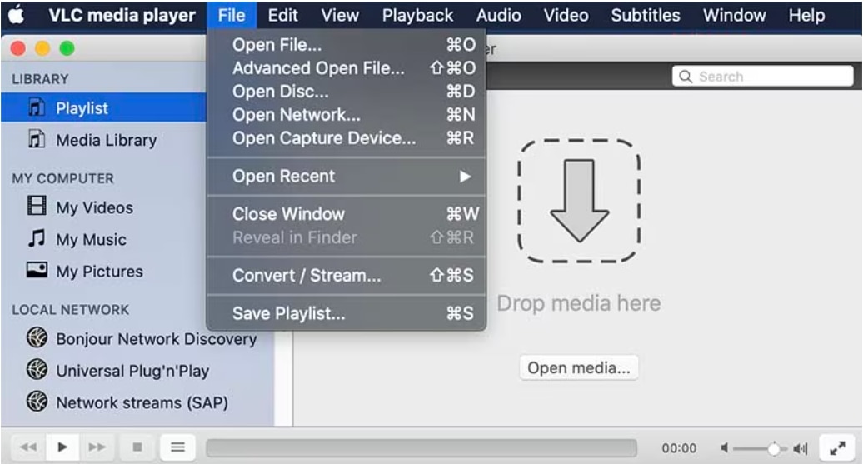The width and height of the screenshot is (868, 464).
Task: Open the Playback menu
Action: (417, 16)
